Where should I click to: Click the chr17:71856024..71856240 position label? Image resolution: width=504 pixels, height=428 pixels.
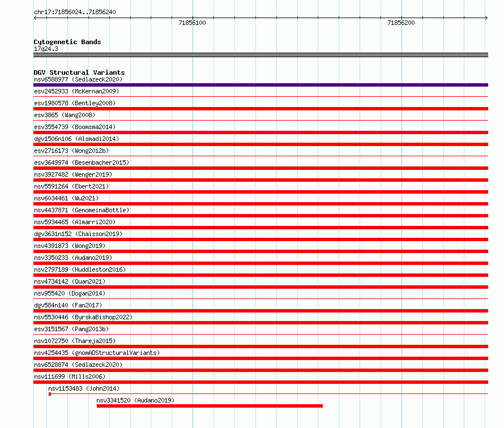(75, 12)
